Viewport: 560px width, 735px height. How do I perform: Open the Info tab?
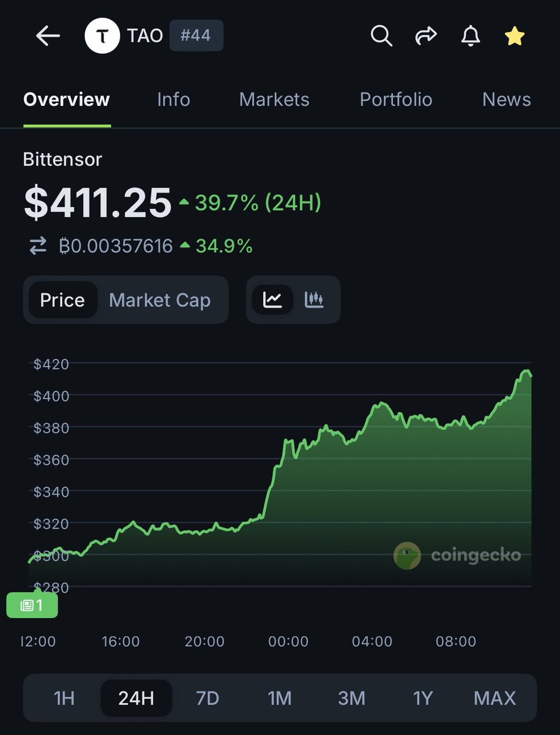pos(173,99)
